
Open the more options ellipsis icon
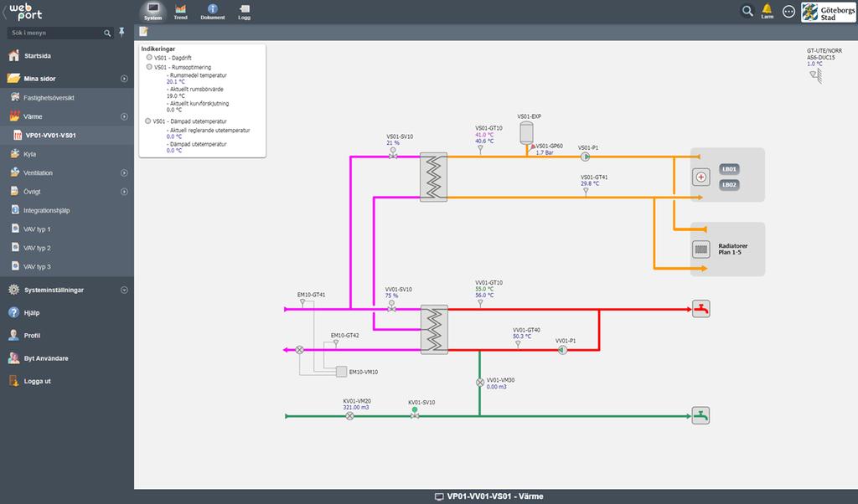coord(788,11)
